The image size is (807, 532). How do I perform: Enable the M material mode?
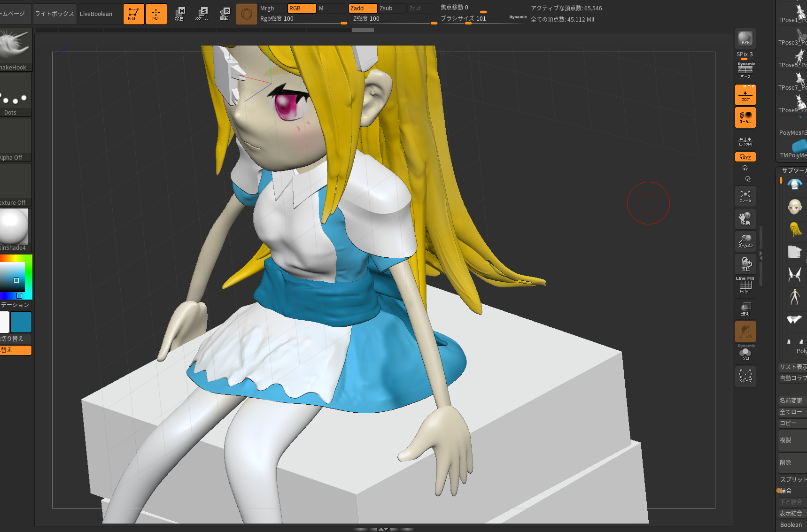[x=331, y=8]
